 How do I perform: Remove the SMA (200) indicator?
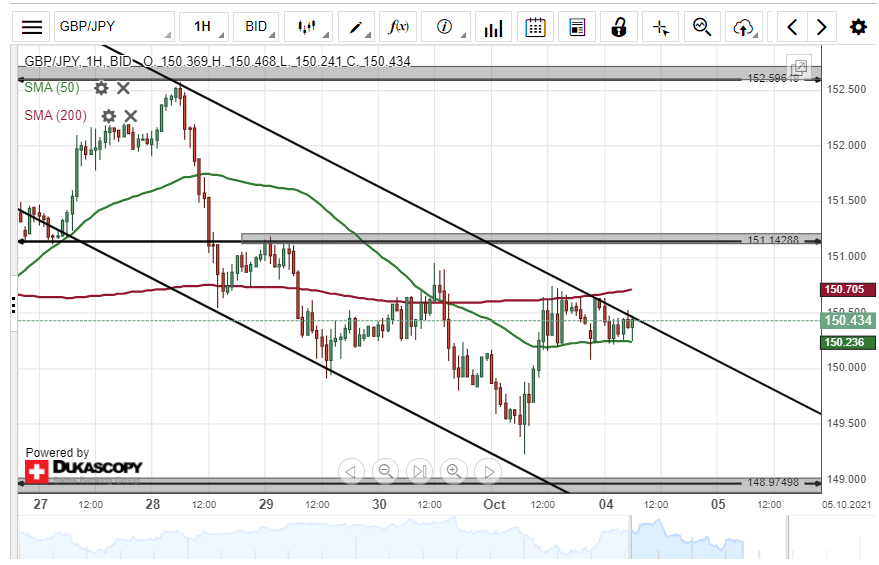point(131,116)
